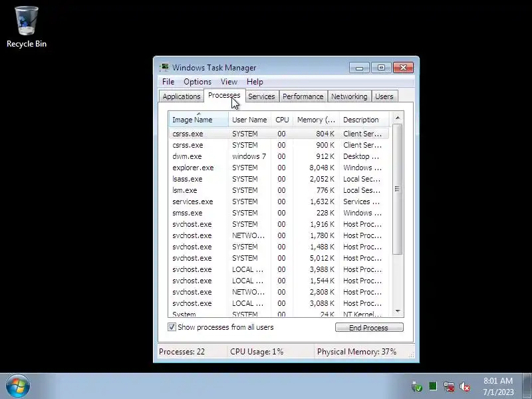Select the csrss.exe row using 804 K
Screen dimensions: 532x399
pyautogui.click(x=279, y=134)
